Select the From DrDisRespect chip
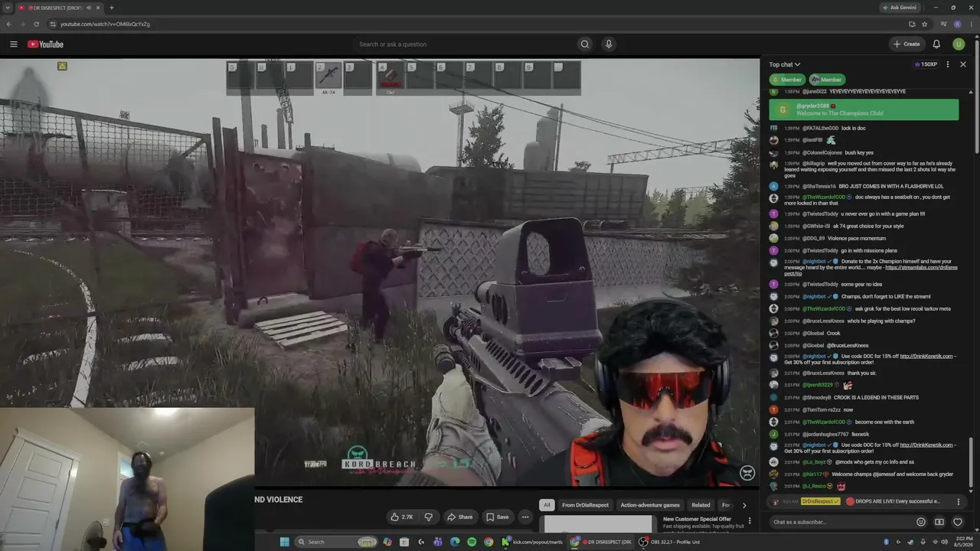The height and width of the screenshot is (551, 980). click(x=586, y=505)
